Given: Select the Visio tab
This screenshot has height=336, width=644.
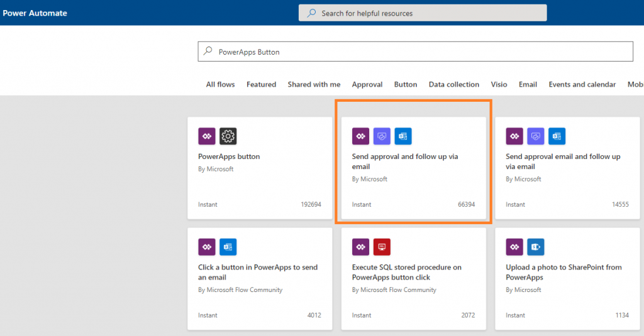Looking at the screenshot, I should tap(499, 85).
